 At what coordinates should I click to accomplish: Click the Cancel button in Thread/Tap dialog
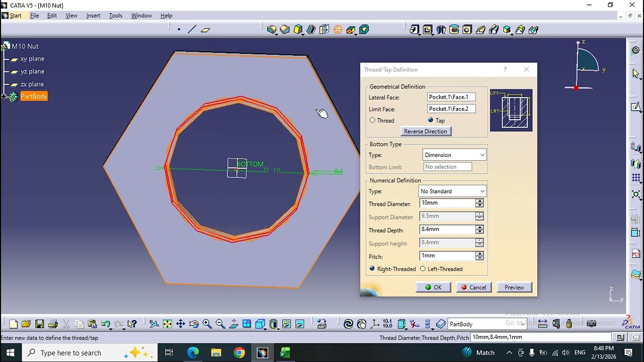coord(474,288)
